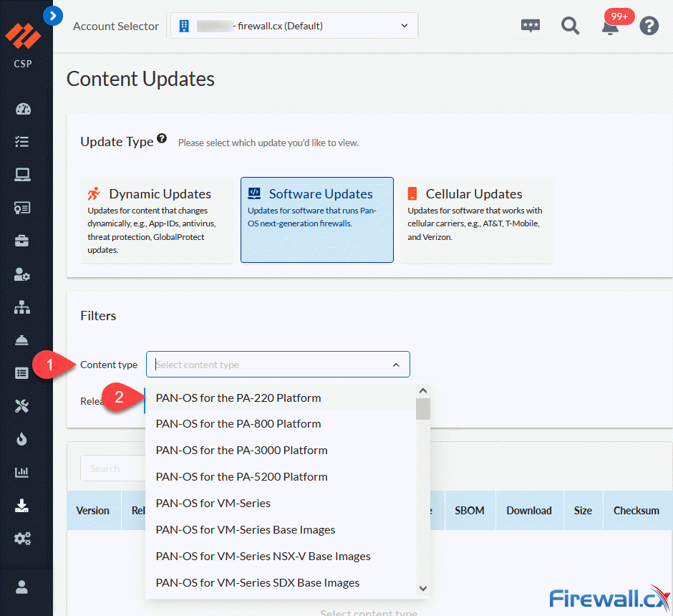The image size is (673, 616).
Task: Choose PAN-OS for VM-Series SDX Base Images
Action: click(280, 583)
